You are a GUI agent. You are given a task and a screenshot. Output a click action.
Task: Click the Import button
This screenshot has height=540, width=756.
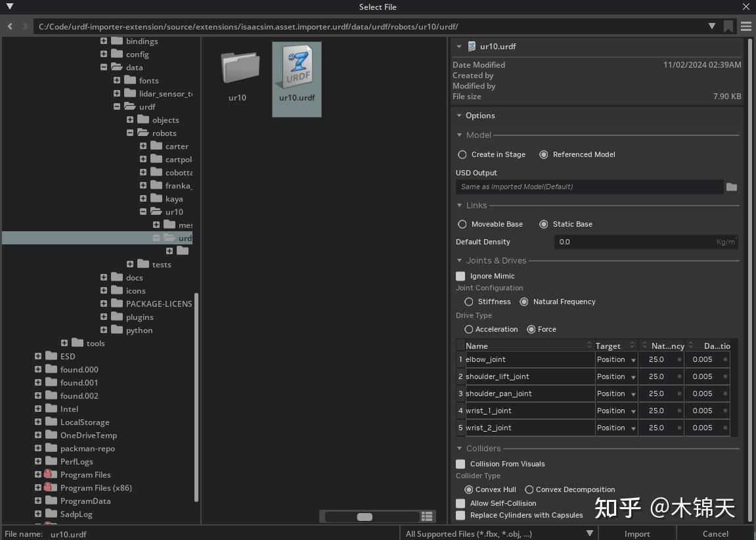[x=636, y=533]
